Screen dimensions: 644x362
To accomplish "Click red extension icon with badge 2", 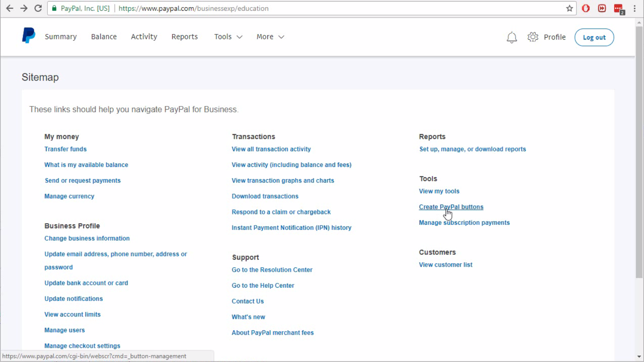I will [619, 9].
